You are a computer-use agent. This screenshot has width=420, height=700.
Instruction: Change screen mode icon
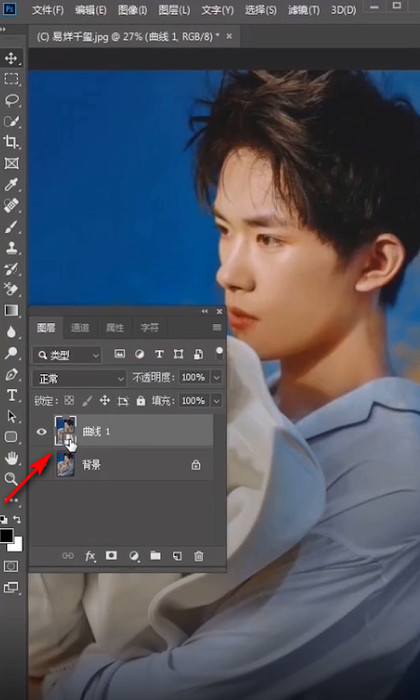(11, 588)
